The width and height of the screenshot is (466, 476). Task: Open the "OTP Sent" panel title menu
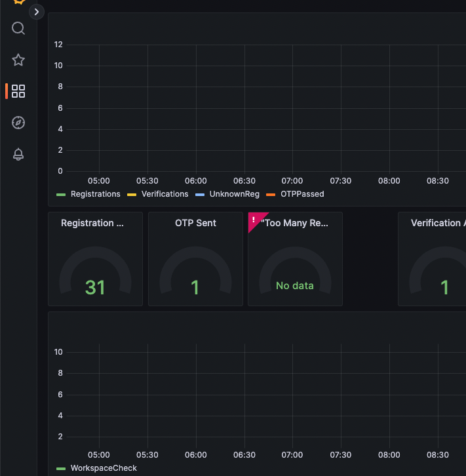(195, 223)
